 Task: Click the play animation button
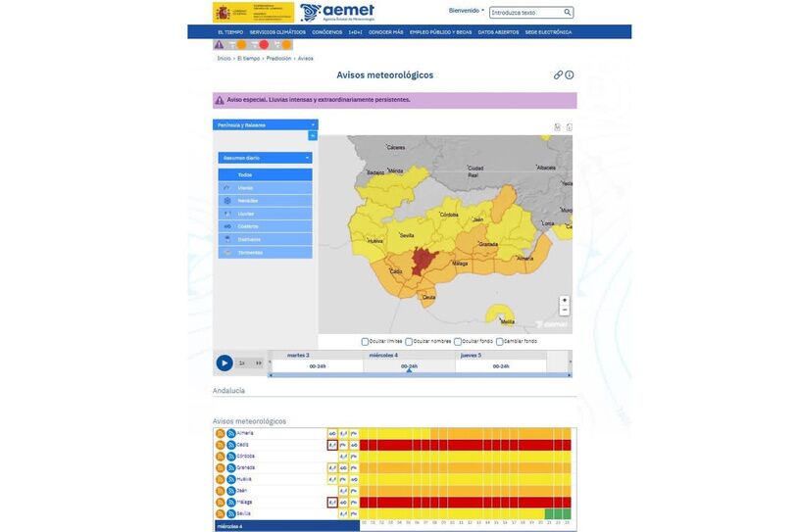(x=224, y=363)
